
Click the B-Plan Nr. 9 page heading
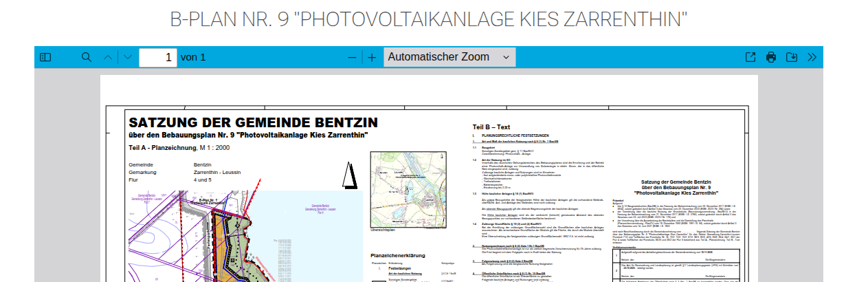429,19
